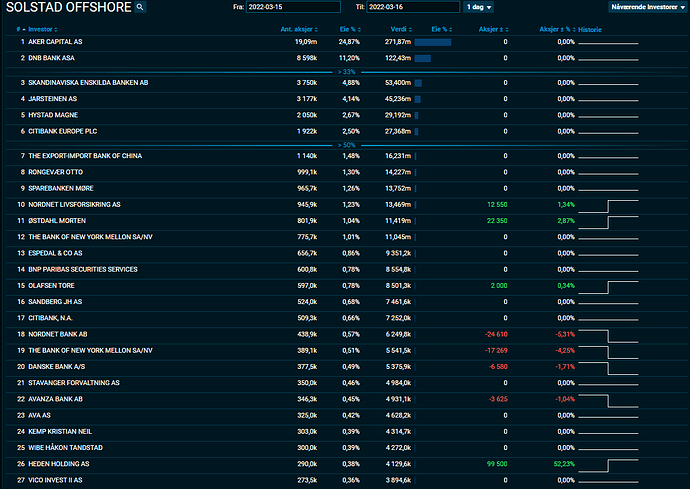Click history sparkline for ØSTDAHL MORTEN
The height and width of the screenshot is (489, 690).
[x=608, y=222]
